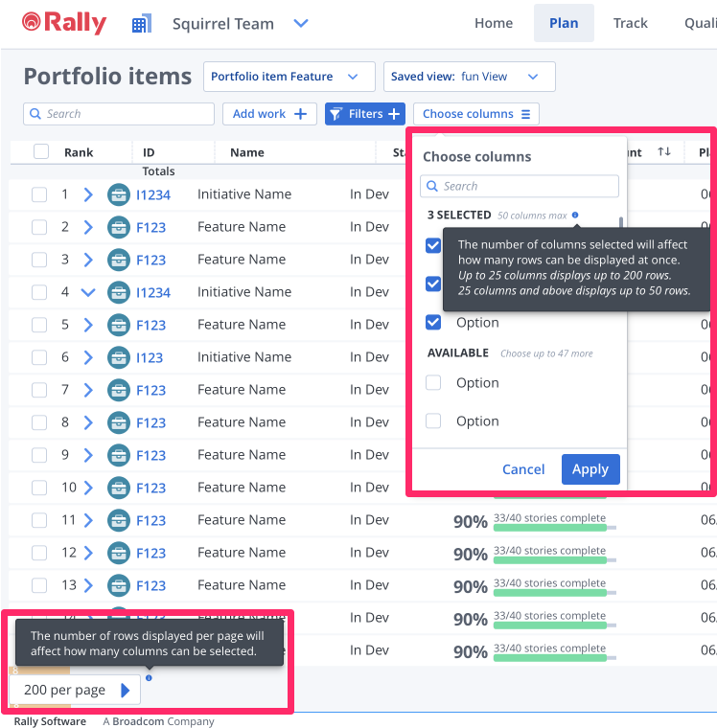Viewport: 717px width, 728px height.
Task: Click portfolio item icon in row 8
Action: [x=119, y=422]
